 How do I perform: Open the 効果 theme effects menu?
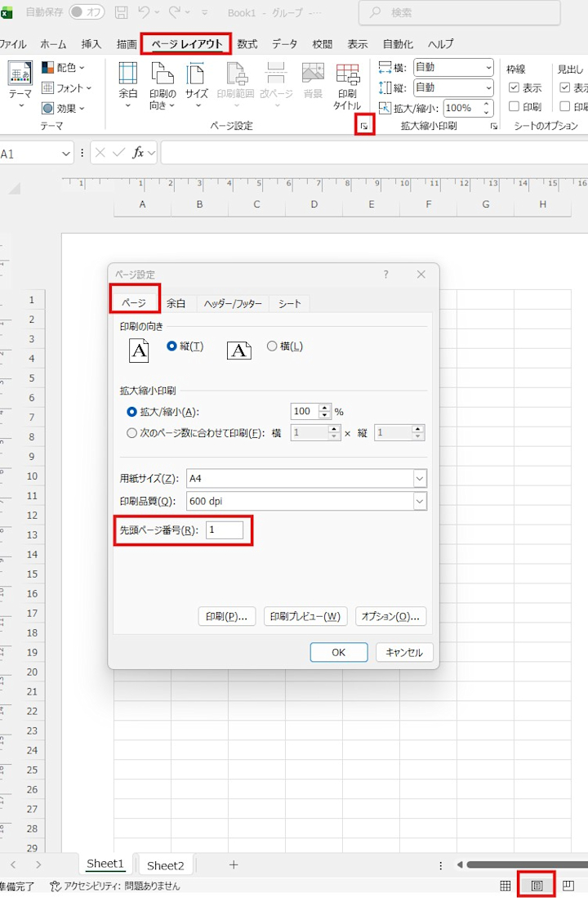click(x=64, y=108)
